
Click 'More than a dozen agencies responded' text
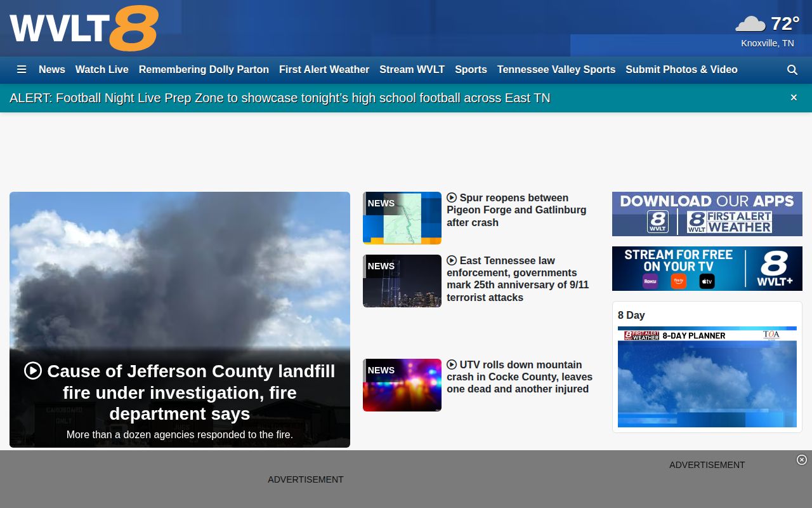coord(180,435)
